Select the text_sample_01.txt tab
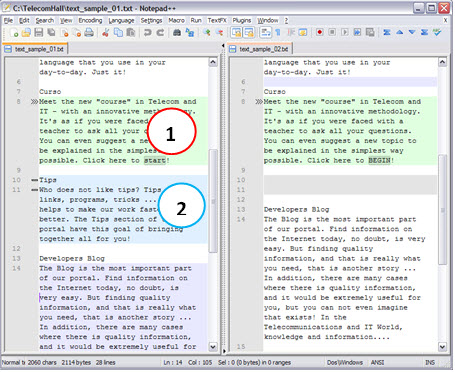This screenshot has height=372, width=455. [x=35, y=49]
